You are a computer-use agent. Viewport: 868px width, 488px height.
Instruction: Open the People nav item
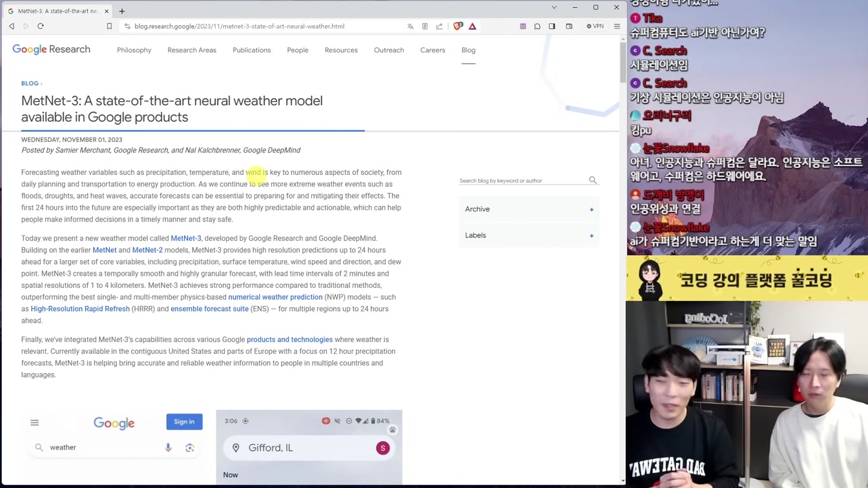298,50
